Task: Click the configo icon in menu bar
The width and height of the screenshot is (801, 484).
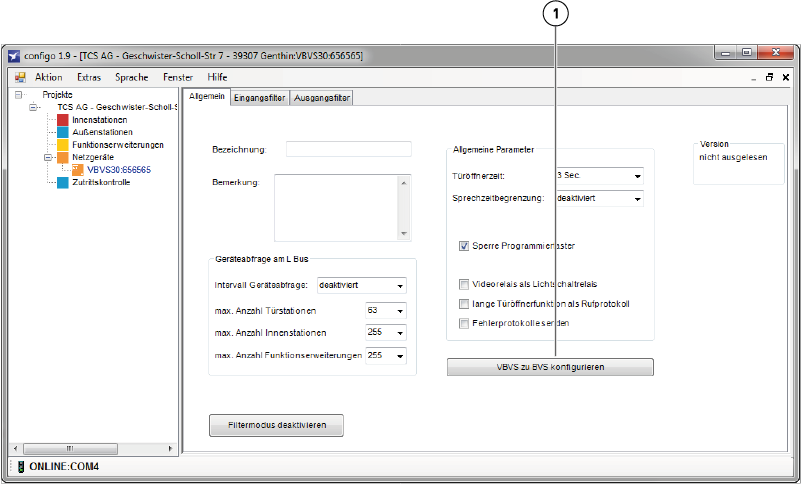Action: pos(19,77)
